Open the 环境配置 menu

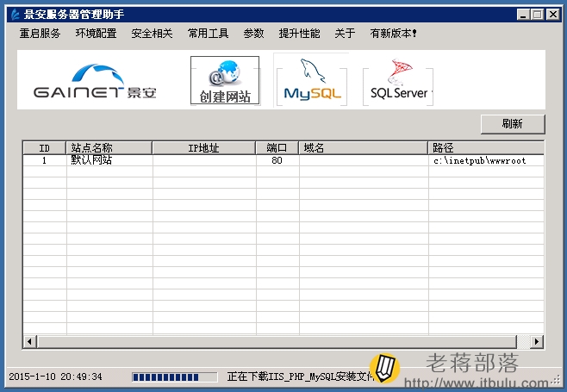pos(96,34)
